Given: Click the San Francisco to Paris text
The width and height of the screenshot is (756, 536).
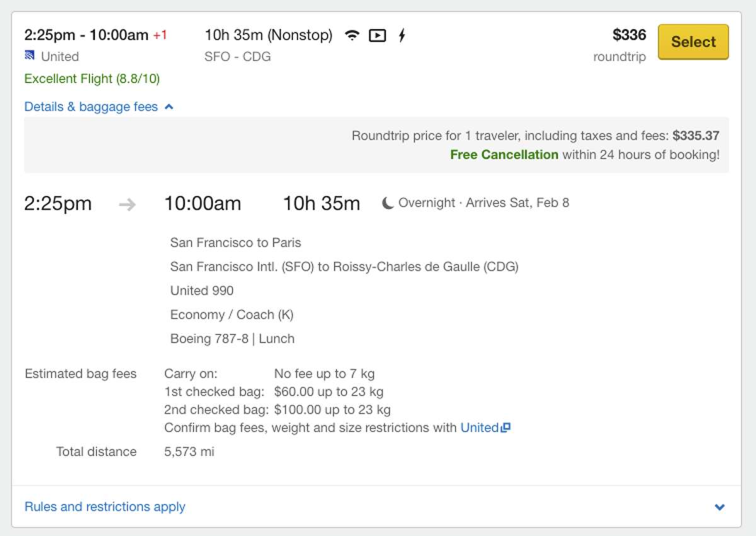Looking at the screenshot, I should tap(236, 242).
